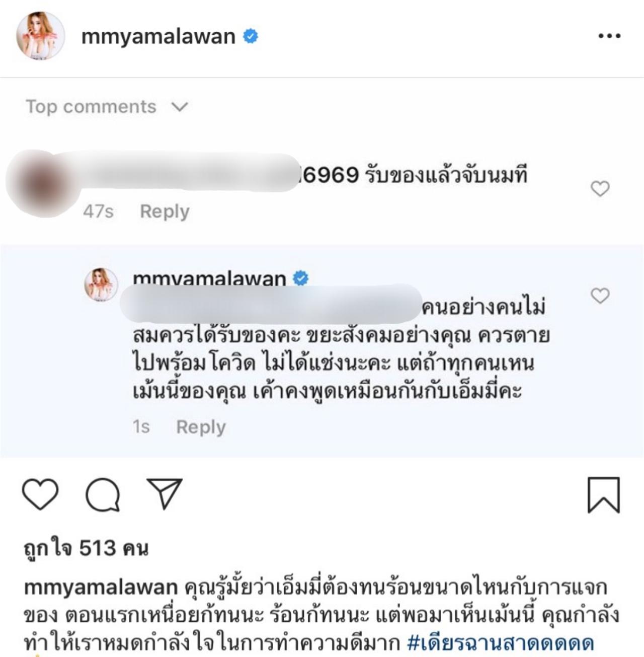Open mmyamalawan username in caption
The height and width of the screenshot is (657, 644).
101,588
